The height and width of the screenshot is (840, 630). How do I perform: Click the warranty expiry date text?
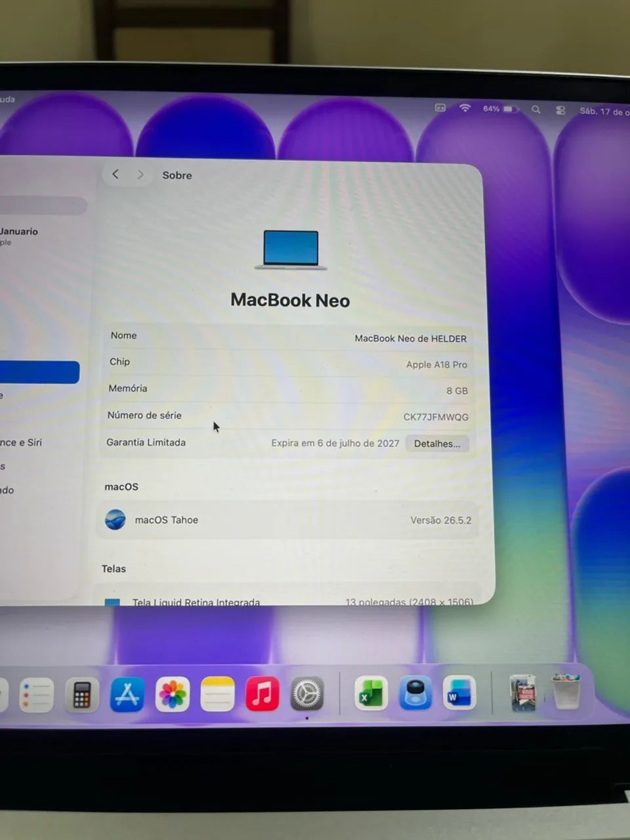click(x=335, y=443)
